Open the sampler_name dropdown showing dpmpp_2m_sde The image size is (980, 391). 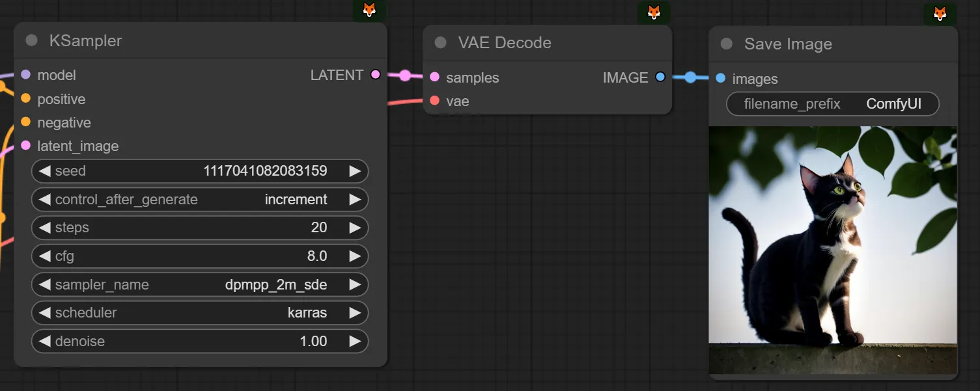click(x=199, y=284)
